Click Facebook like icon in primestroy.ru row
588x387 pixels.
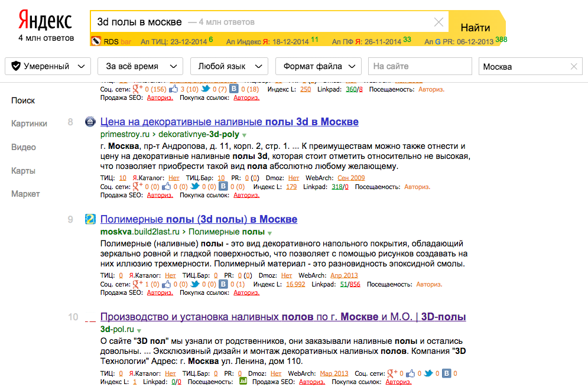(166, 186)
